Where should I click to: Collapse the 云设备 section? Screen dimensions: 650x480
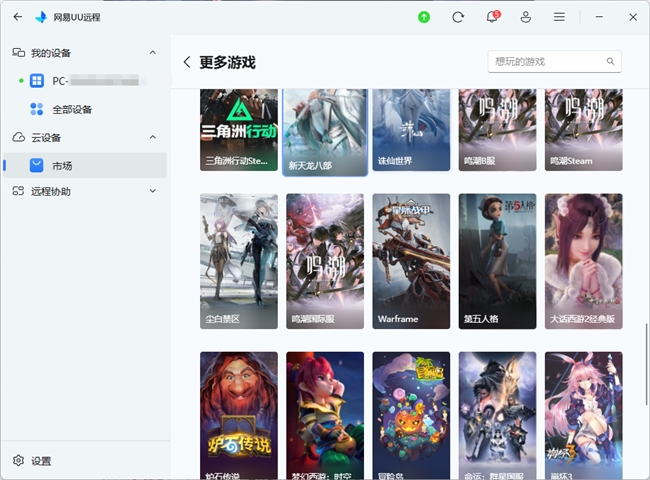click(x=152, y=137)
